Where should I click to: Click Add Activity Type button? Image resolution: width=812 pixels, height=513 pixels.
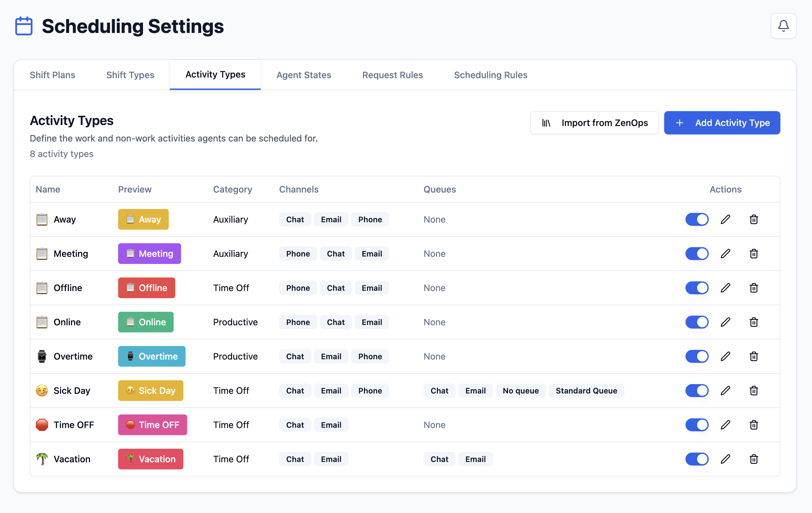click(722, 123)
